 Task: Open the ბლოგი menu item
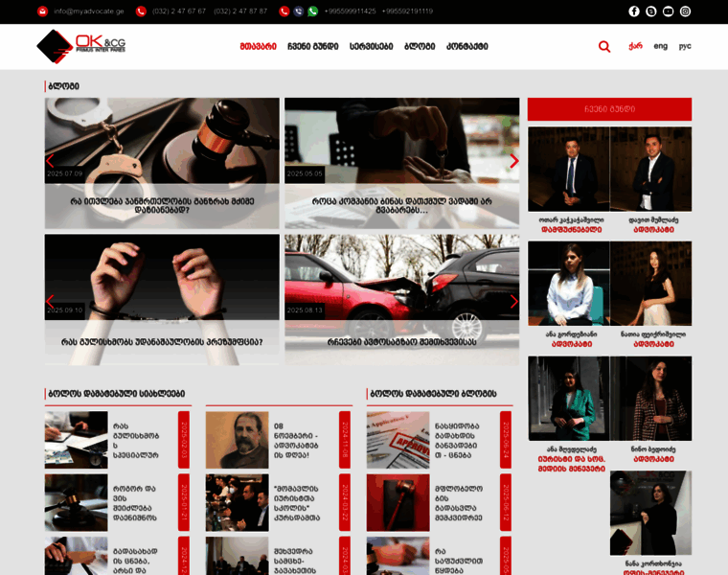click(420, 46)
